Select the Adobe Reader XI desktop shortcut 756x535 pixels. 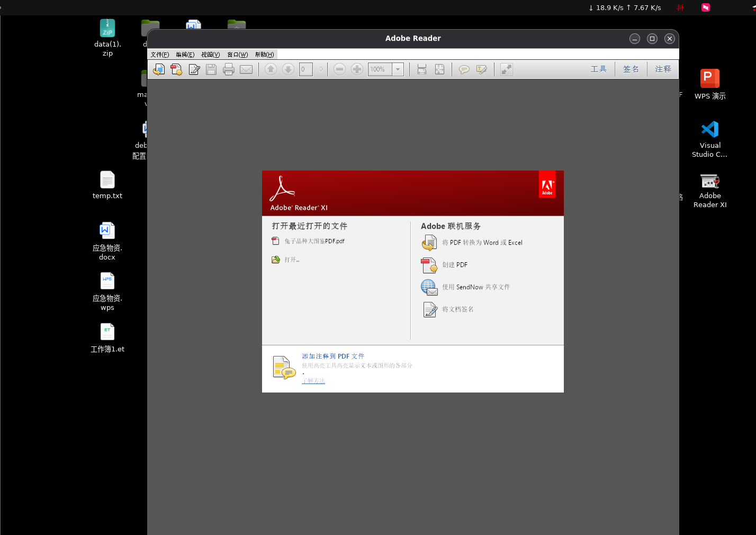(x=710, y=190)
